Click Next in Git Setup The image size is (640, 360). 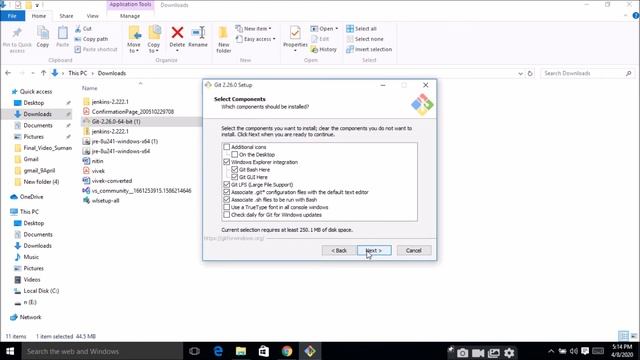(x=374, y=250)
